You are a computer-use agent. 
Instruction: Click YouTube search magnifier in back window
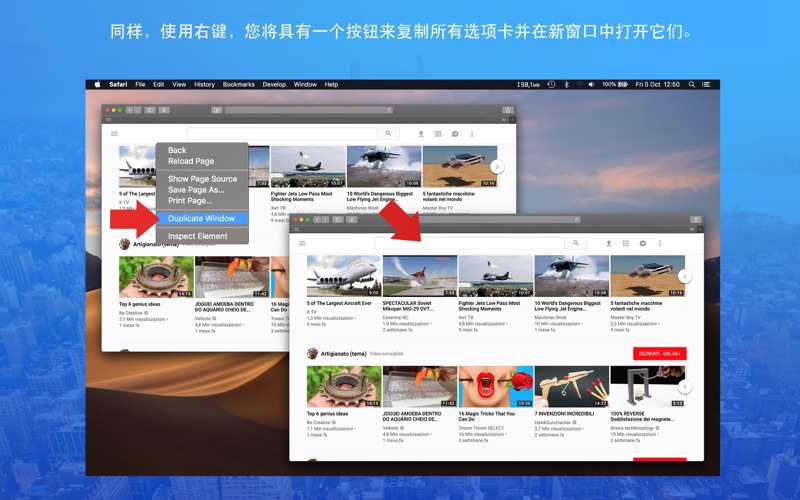[388, 134]
